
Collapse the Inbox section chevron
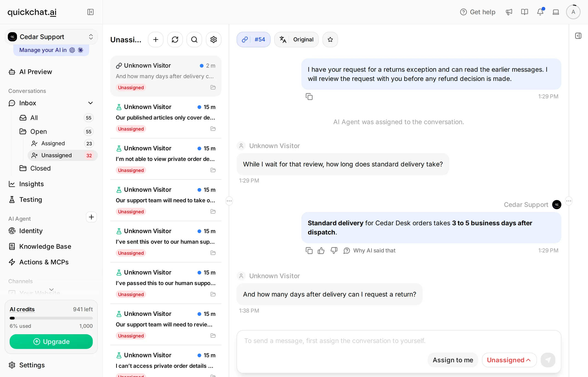pyautogui.click(x=90, y=103)
